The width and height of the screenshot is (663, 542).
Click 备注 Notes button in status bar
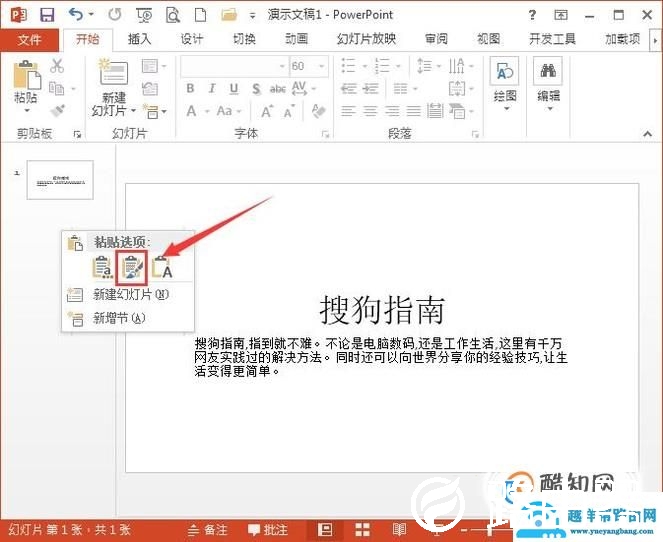click(x=208, y=530)
